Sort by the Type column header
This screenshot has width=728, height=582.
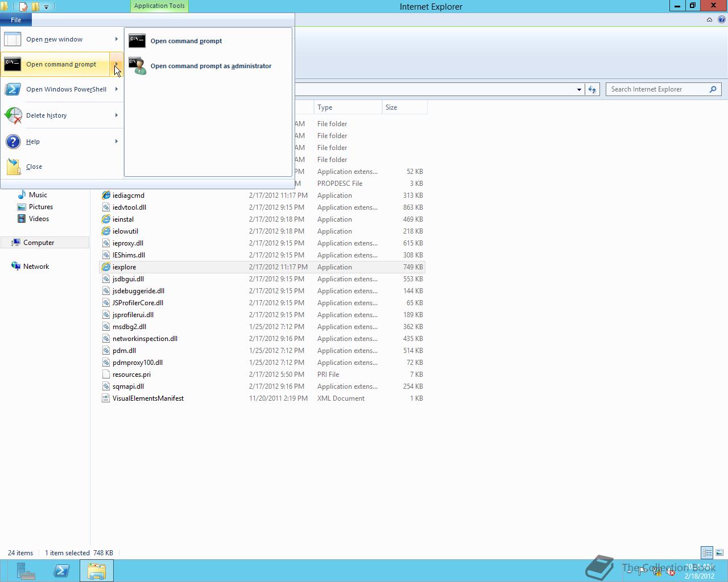click(348, 107)
